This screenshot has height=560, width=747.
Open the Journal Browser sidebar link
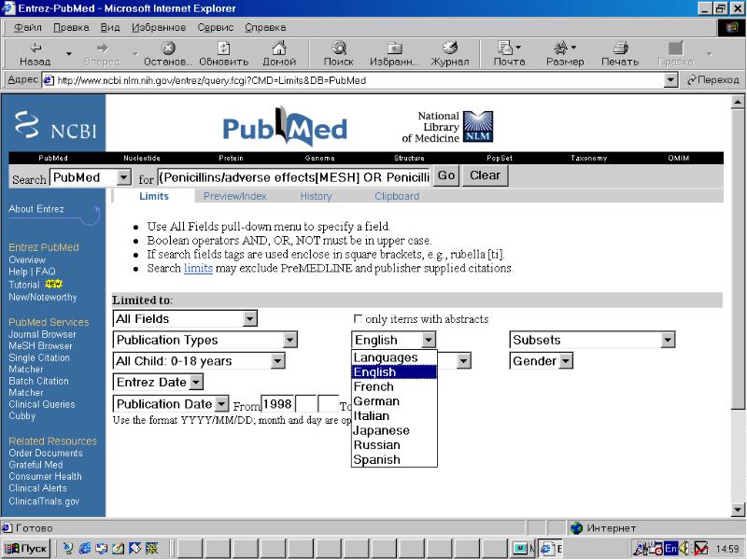click(42, 334)
